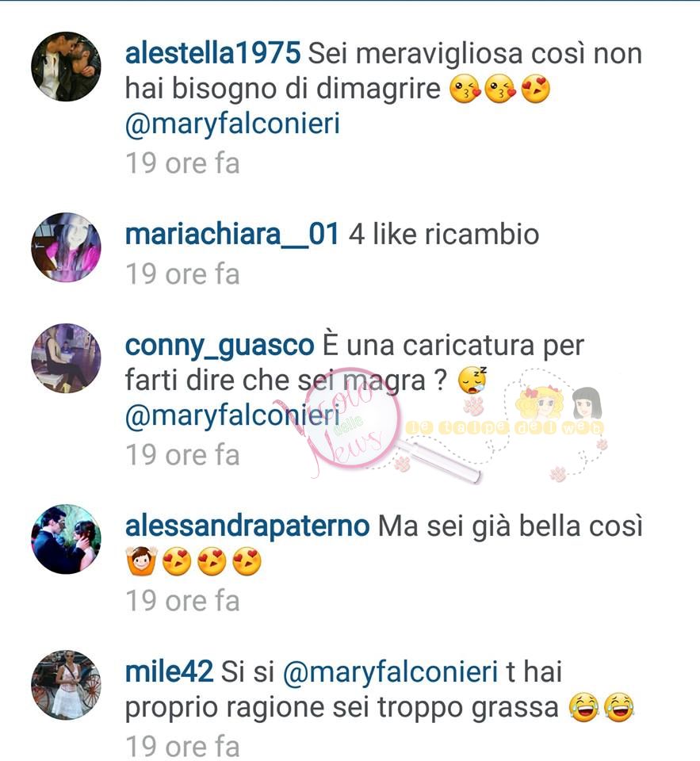This screenshot has width=700, height=761.
Task: Select the mile42 username
Action: pos(169,672)
